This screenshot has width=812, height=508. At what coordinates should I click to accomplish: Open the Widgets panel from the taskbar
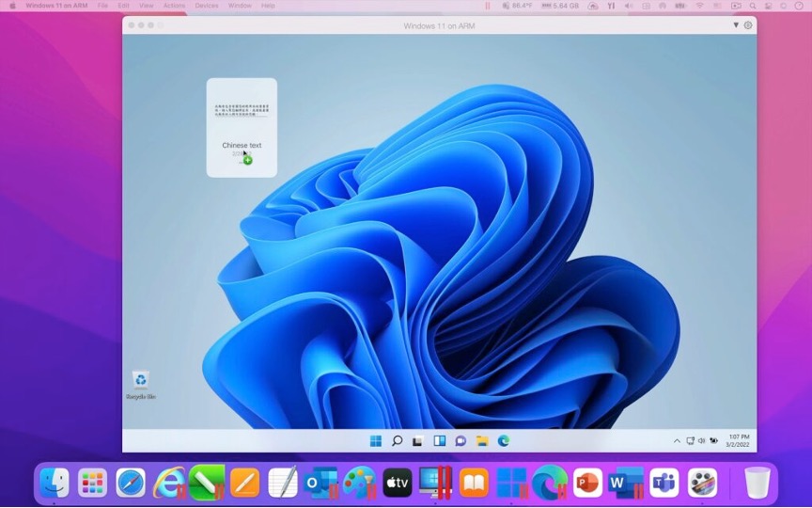(x=440, y=440)
